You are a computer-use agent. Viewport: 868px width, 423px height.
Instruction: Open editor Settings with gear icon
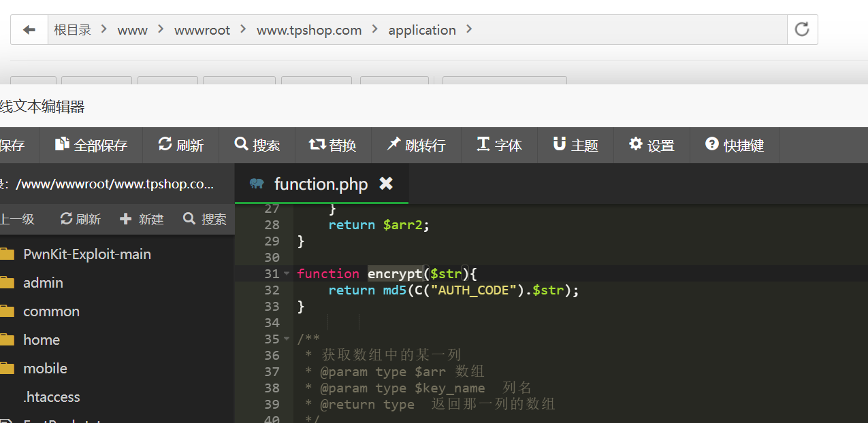tap(652, 145)
